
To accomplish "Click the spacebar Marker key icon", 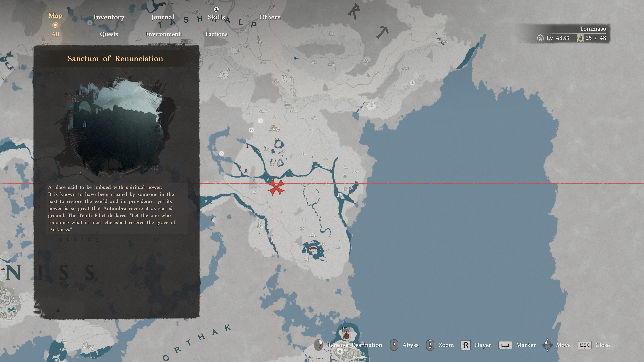I will [x=505, y=345].
